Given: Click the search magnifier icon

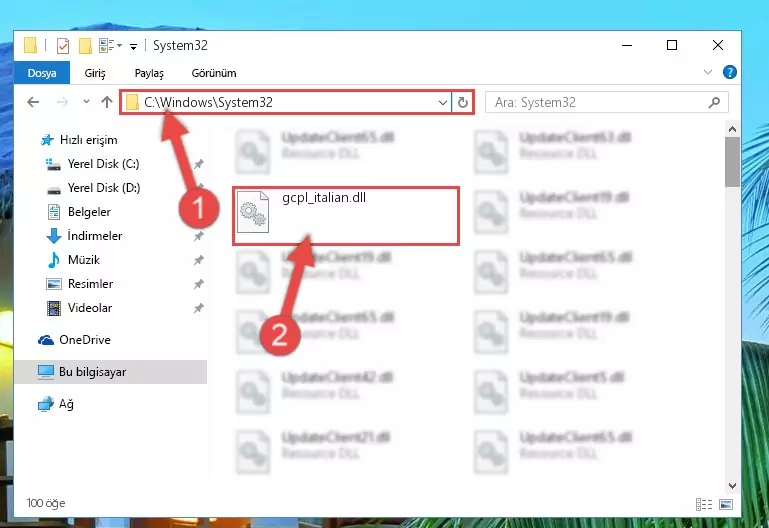Looking at the screenshot, I should (x=715, y=102).
